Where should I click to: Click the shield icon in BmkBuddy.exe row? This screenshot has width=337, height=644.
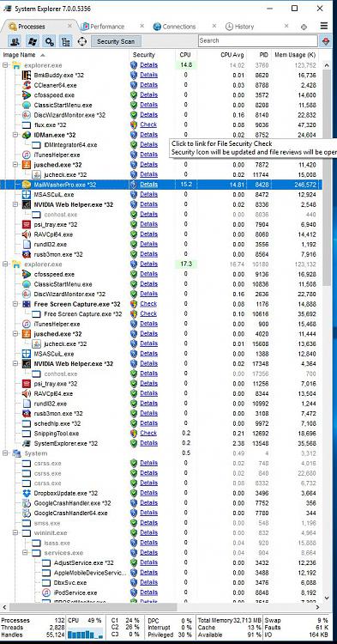[x=134, y=76]
